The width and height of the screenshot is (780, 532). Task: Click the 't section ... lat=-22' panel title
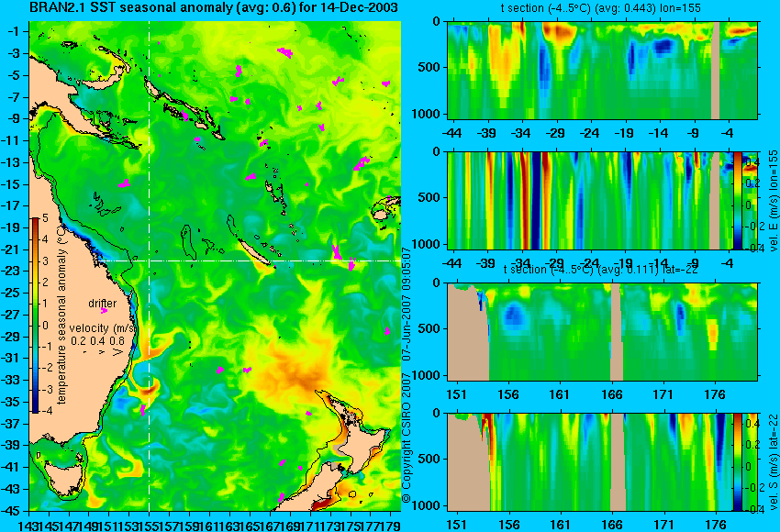click(601, 270)
